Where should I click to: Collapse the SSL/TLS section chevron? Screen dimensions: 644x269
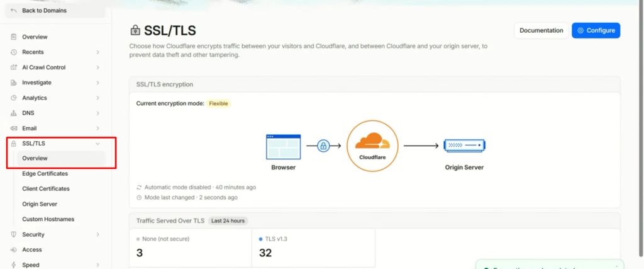tap(97, 144)
